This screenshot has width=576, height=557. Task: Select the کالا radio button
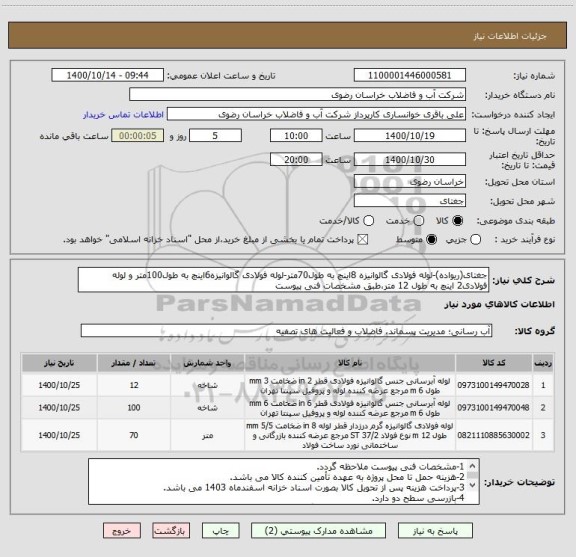click(x=458, y=220)
